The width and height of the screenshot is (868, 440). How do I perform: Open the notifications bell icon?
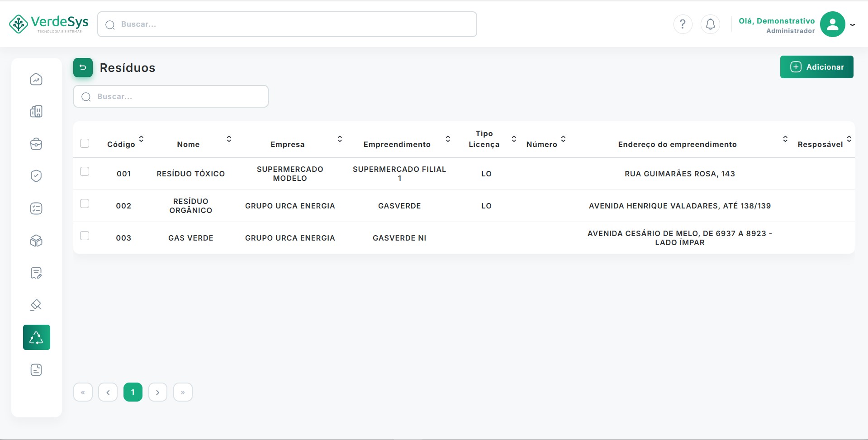tap(710, 24)
